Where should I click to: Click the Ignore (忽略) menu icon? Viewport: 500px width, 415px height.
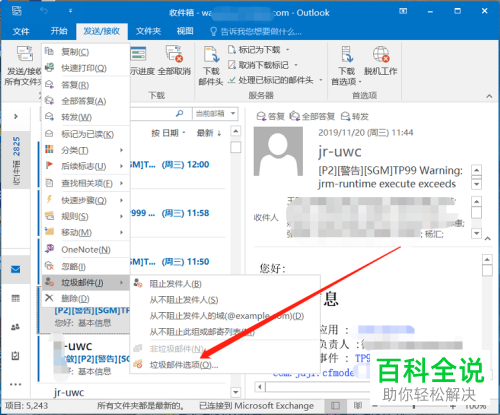(x=49, y=266)
